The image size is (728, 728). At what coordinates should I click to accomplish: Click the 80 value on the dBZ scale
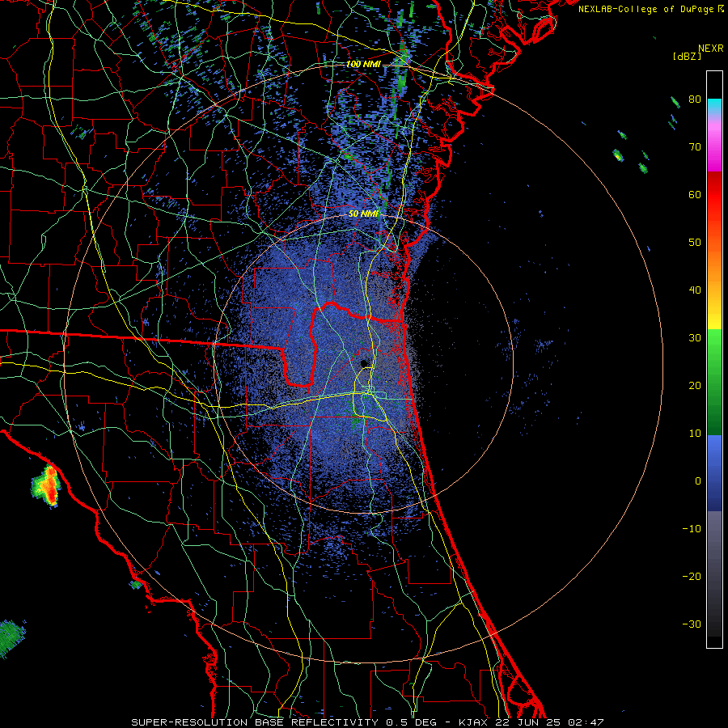tap(695, 99)
